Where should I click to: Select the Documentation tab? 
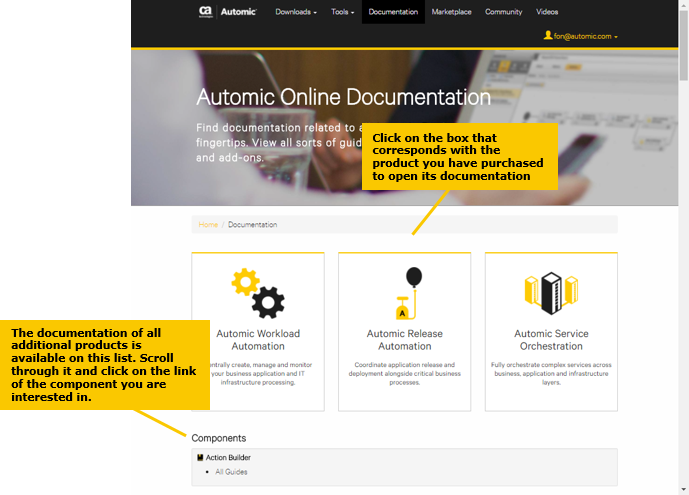pos(393,12)
